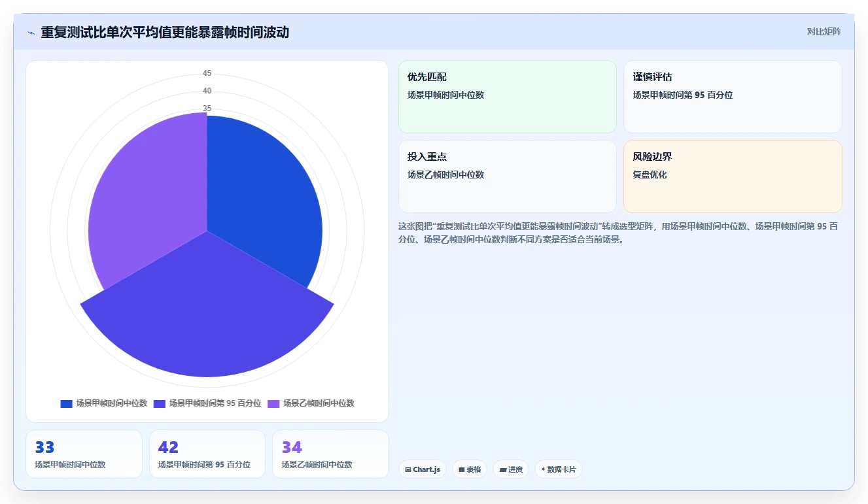Click the axis tick label 40

pyautogui.click(x=207, y=91)
